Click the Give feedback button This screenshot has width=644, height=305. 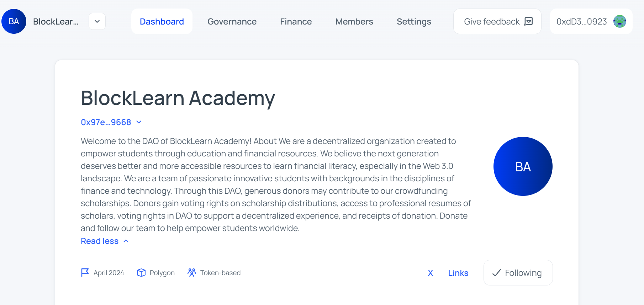(497, 21)
